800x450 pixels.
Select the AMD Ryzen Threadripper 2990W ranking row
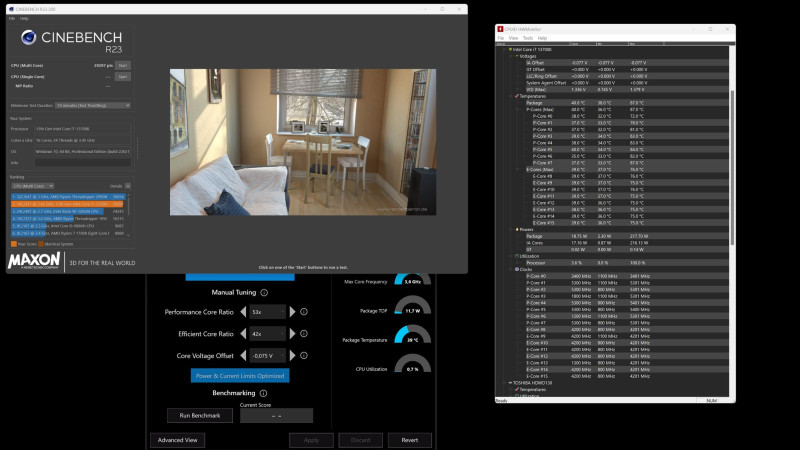click(68, 196)
